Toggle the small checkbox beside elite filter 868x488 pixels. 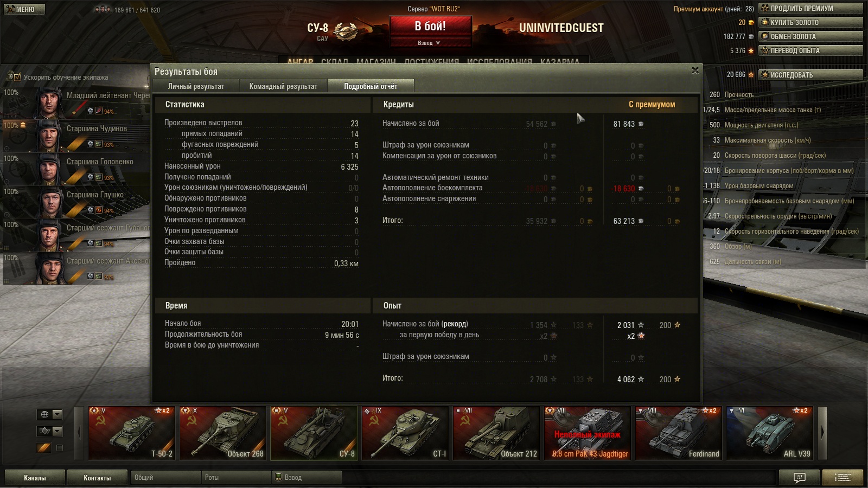coord(60,448)
